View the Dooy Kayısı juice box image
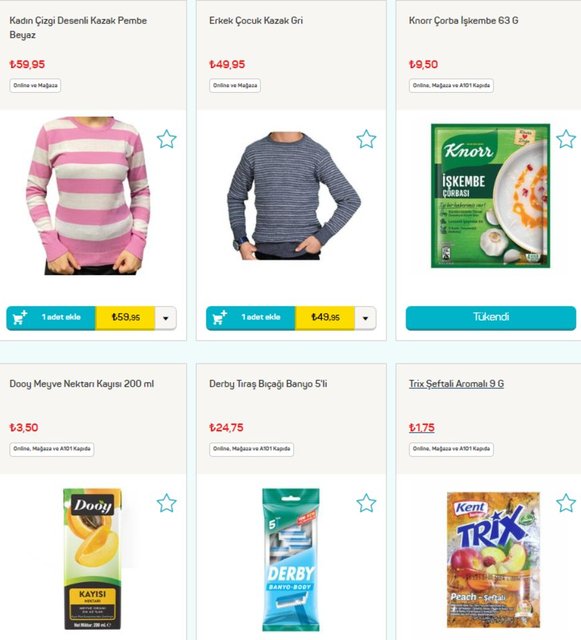Image resolution: width=581 pixels, height=640 pixels. 93,559
